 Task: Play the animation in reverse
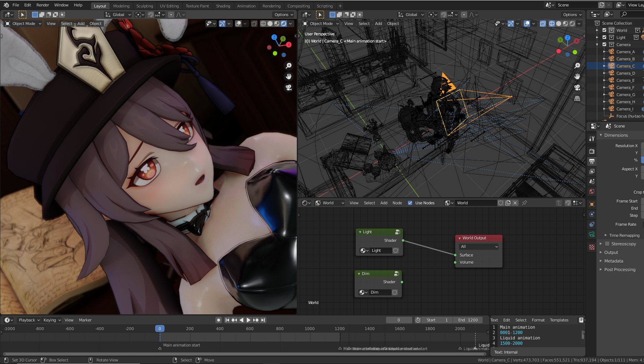coord(241,320)
